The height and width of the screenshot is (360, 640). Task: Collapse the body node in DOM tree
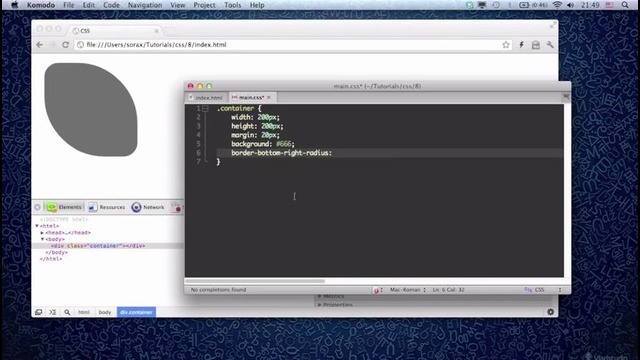(x=42, y=239)
